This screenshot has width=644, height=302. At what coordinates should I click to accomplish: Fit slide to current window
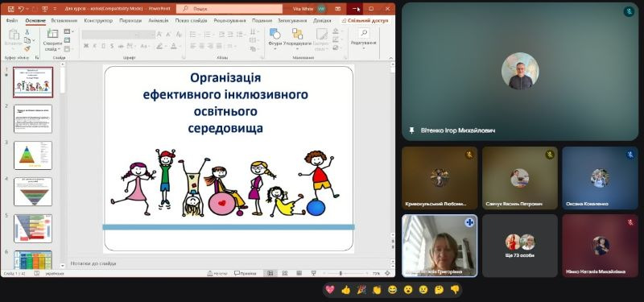pos(387,273)
